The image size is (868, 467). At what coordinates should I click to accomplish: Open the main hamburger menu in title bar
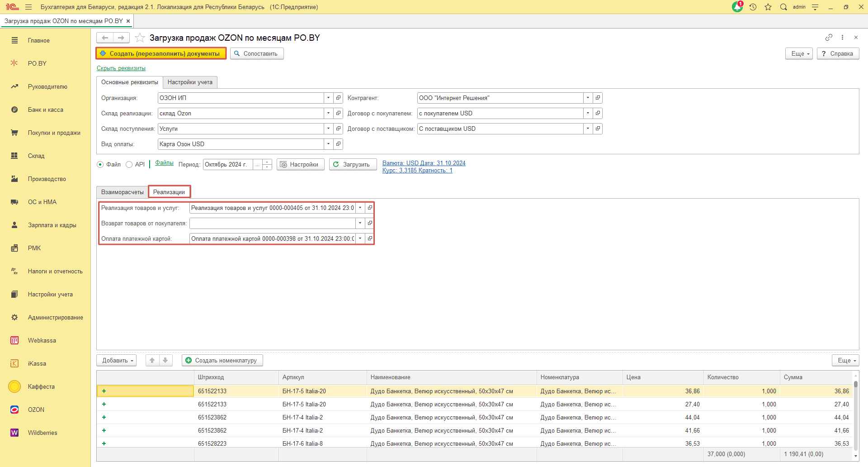(x=28, y=7)
